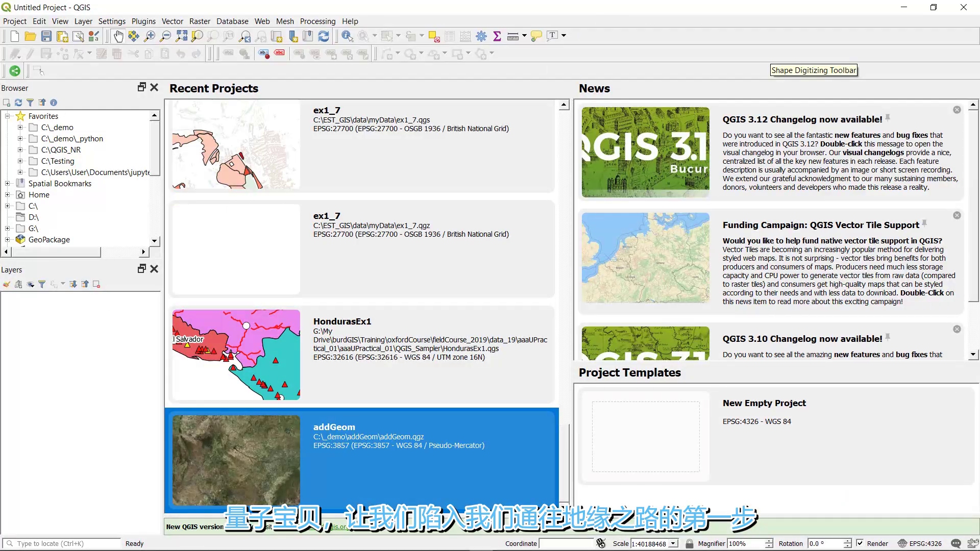Viewport: 980px width, 551px height.
Task: Pin the QGIS 3.12 Changelog news item
Action: pos(887,117)
